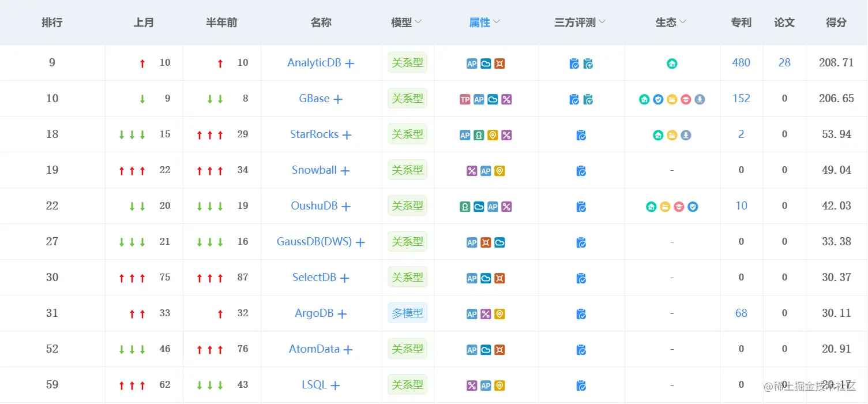Open the OushuDB database link
This screenshot has width=868, height=404.
click(314, 206)
